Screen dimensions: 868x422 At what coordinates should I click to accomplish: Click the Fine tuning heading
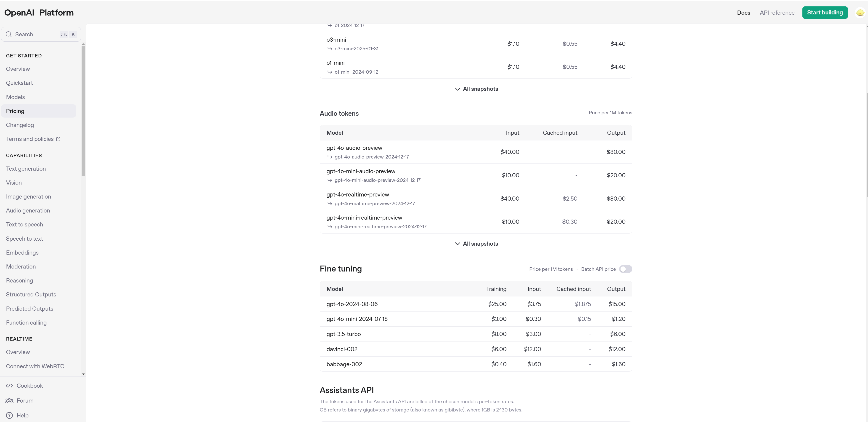341,269
